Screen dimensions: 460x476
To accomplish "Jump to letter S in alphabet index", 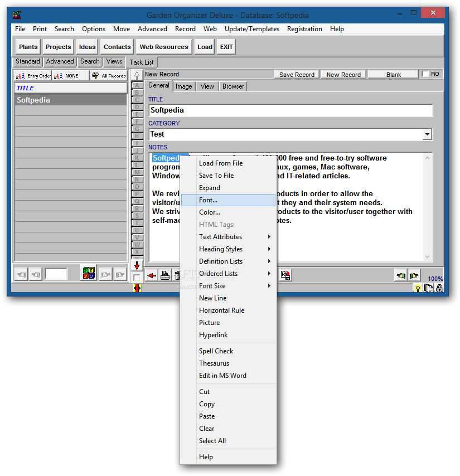I will coord(137,216).
